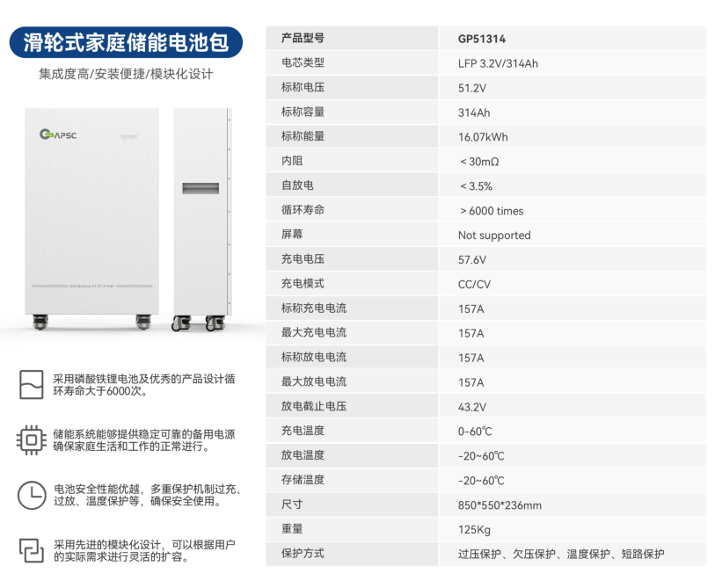Screen dimensions: 715x588
Task: Click the overlapping squares modular design icon
Action: coord(31,549)
